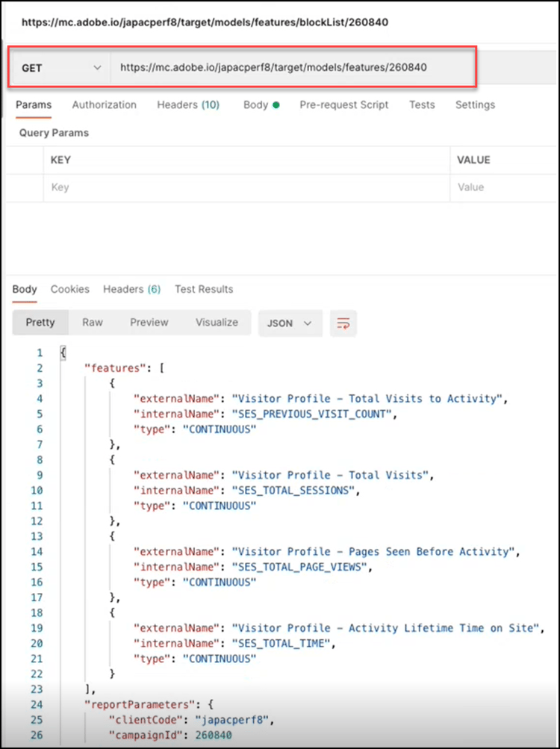Open the Authorization tab
Image resolution: width=560 pixels, height=749 pixels.
(x=105, y=105)
